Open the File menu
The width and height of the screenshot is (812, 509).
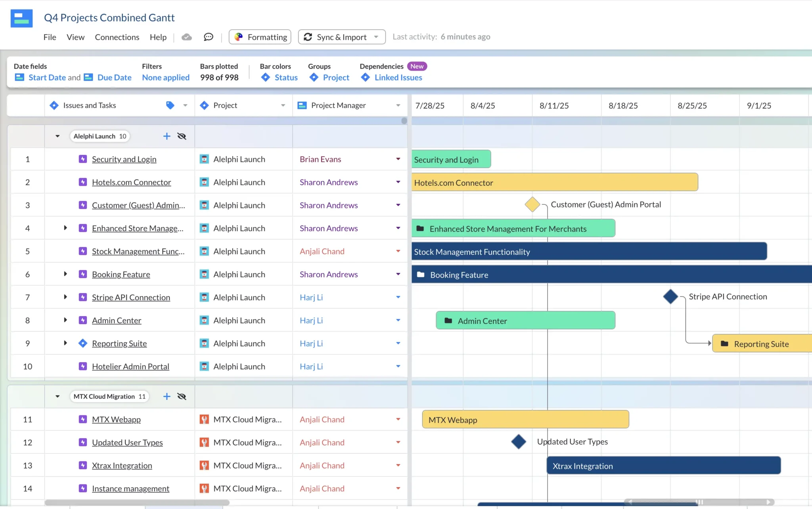click(x=50, y=37)
